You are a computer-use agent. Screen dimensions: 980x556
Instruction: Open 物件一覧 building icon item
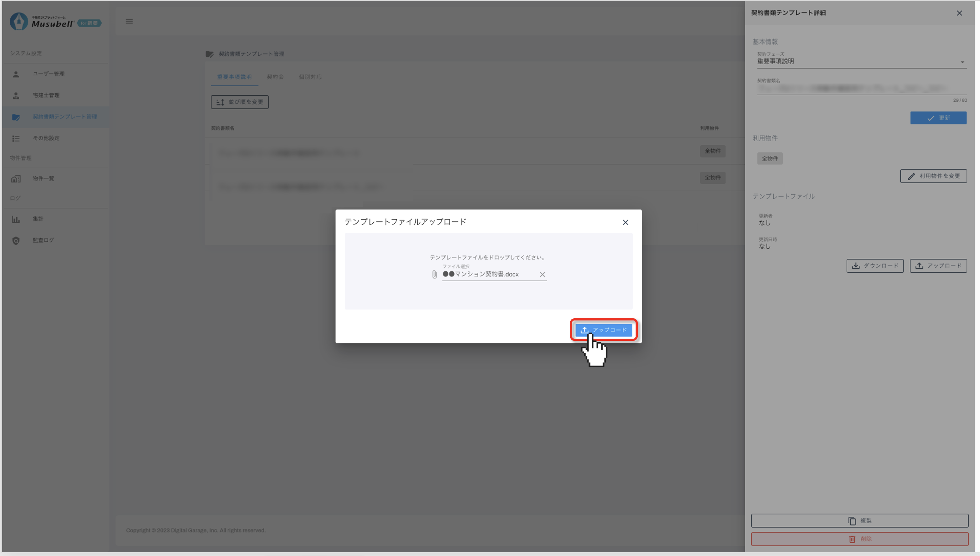pyautogui.click(x=43, y=179)
